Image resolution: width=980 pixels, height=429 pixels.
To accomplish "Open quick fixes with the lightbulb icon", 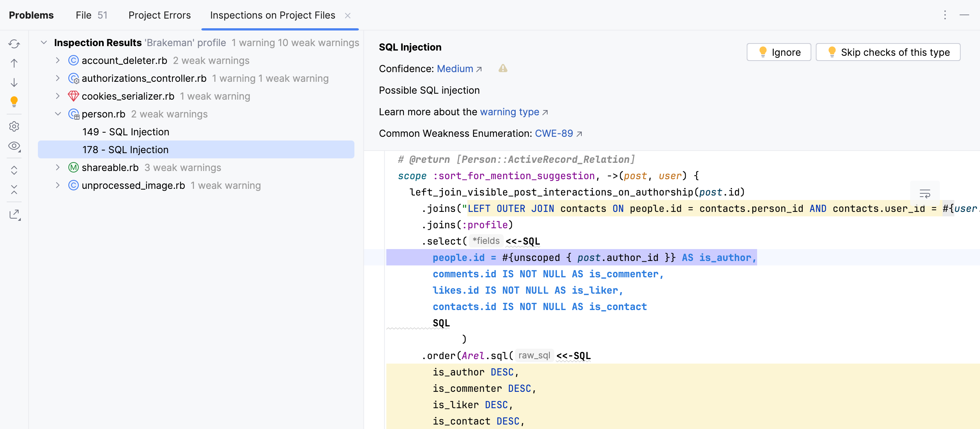I will [14, 101].
